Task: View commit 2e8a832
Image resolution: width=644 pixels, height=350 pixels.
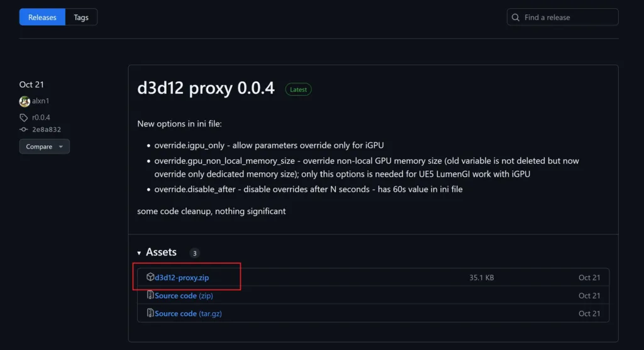Action: [x=47, y=130]
